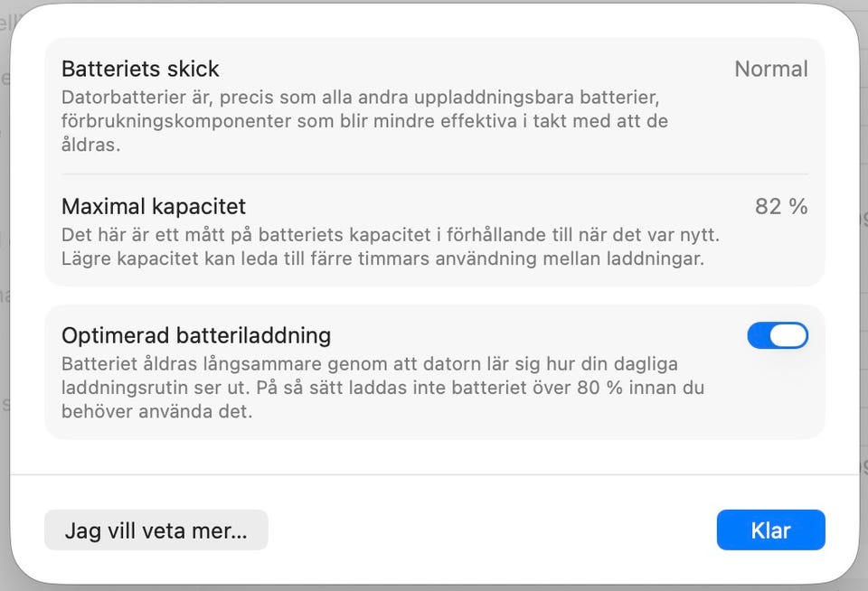Click the line starting "Lägre kapacitet kan leda"

point(382,258)
